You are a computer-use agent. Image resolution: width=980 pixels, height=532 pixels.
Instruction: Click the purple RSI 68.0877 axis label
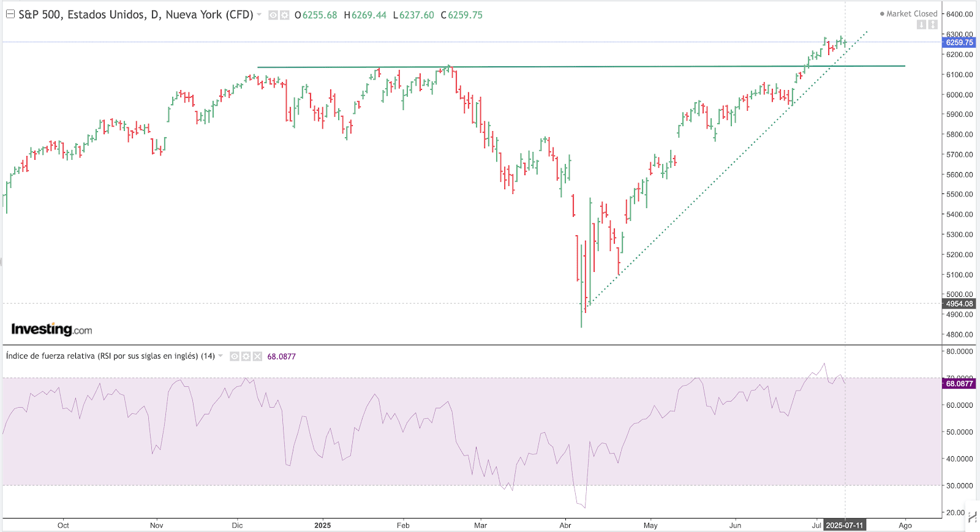[x=959, y=384]
